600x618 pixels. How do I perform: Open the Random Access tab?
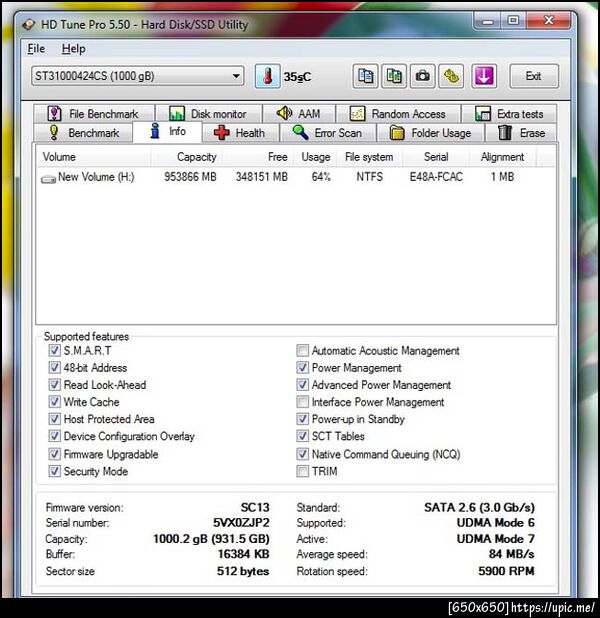[x=398, y=114]
